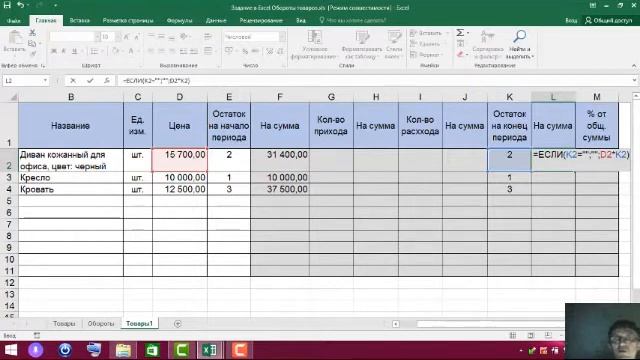The width and height of the screenshot is (640, 360).
Task: Expand the formula bar chevron
Action: pyautogui.click(x=634, y=80)
